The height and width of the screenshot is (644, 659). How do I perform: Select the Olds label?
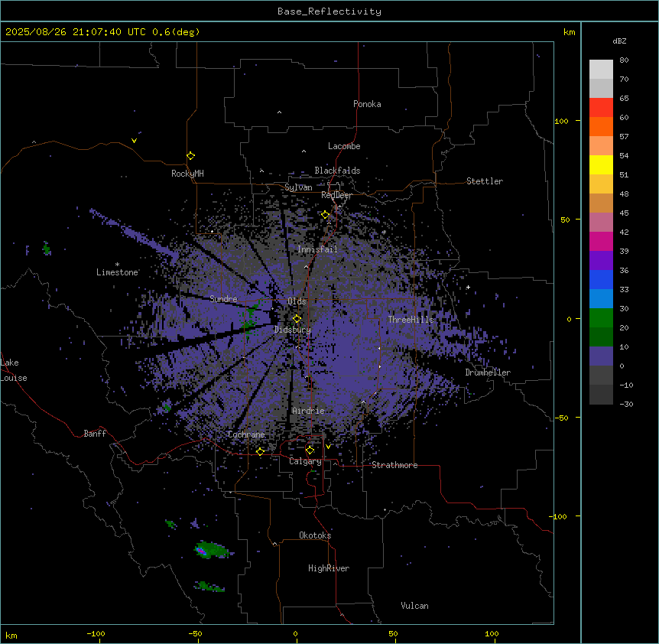297,301
